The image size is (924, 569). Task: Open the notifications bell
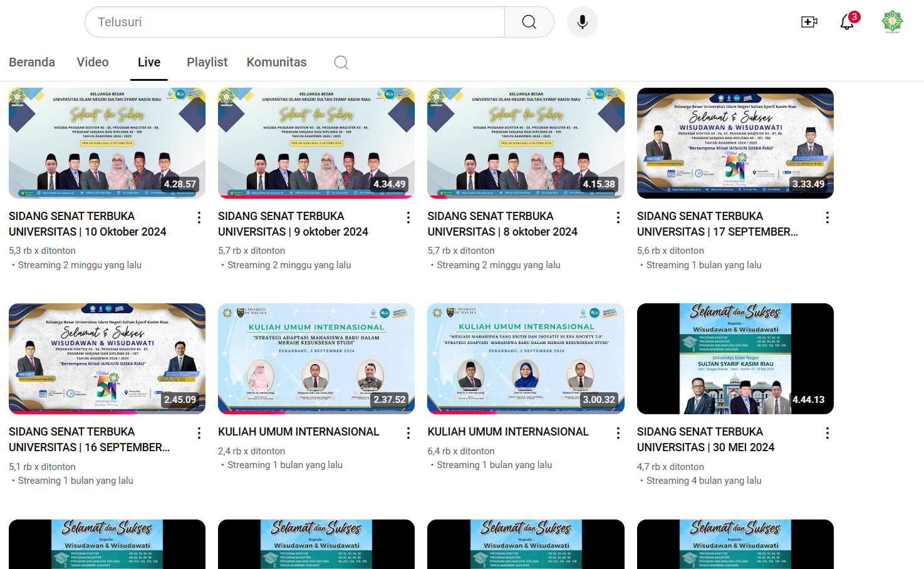coord(847,22)
